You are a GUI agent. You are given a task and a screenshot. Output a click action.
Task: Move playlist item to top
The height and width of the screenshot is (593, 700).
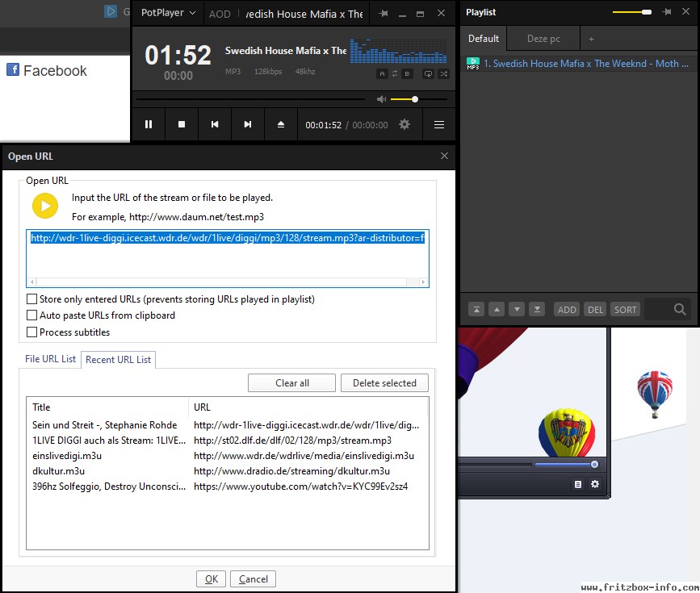pyautogui.click(x=476, y=309)
